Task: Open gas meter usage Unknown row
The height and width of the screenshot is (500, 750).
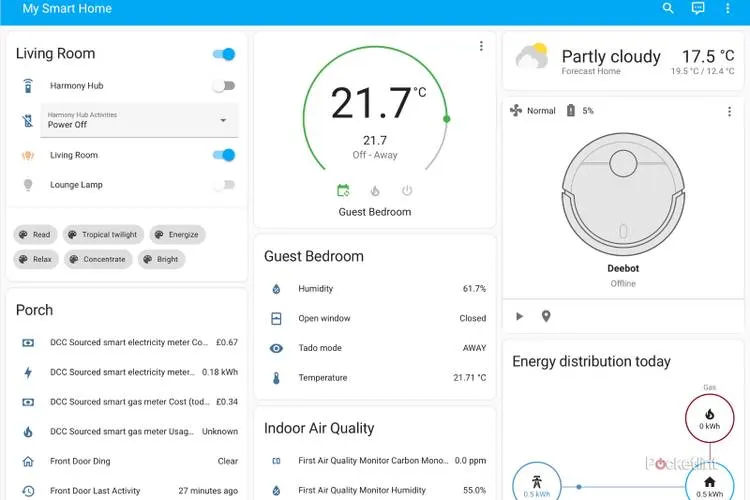Action: (x=127, y=431)
